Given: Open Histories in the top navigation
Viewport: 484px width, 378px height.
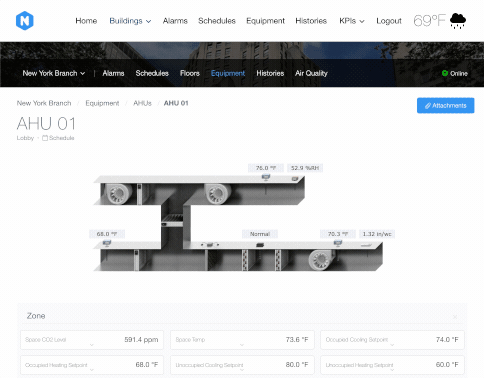Looking at the screenshot, I should point(311,21).
